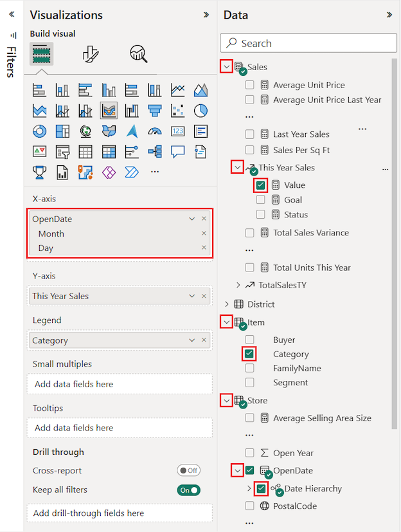Expand the District table
The height and width of the screenshot is (532, 401).
coord(227,304)
